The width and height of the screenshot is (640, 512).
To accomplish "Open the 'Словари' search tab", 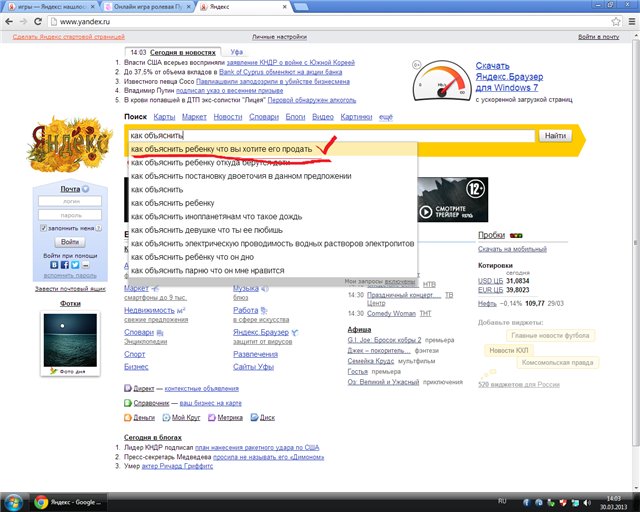I will pos(264,117).
